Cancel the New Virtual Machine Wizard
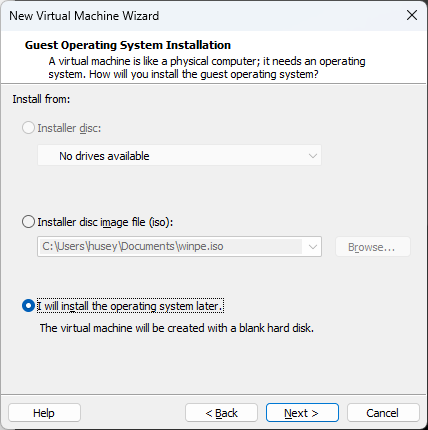Image resolution: width=428 pixels, height=430 pixels. (x=383, y=413)
